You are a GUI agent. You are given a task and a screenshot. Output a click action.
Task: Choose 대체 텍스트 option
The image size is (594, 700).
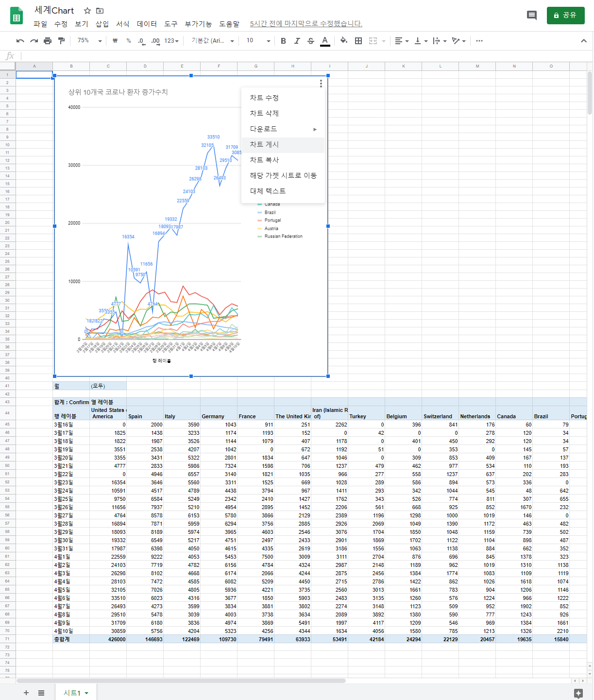(283, 191)
